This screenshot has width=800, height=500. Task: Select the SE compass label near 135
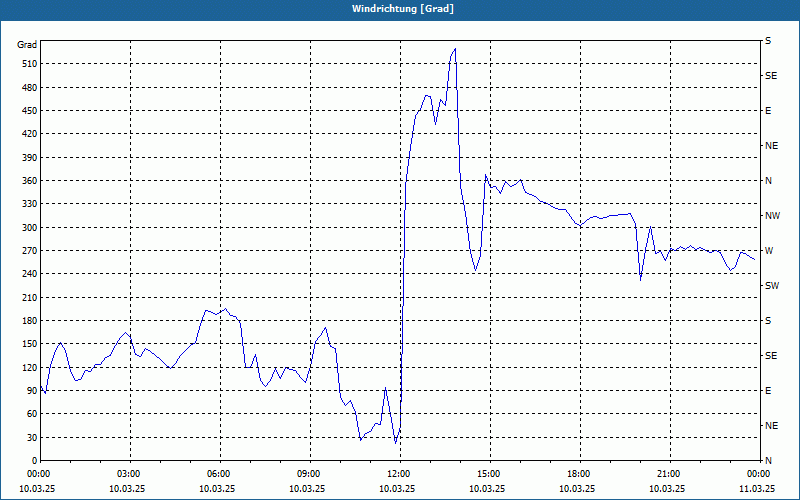tap(771, 356)
